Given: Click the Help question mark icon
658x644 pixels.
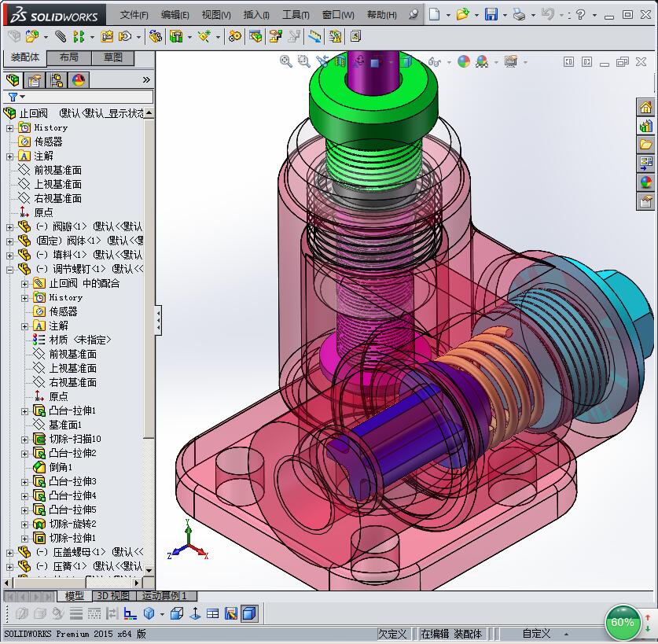Looking at the screenshot, I should (x=580, y=15).
